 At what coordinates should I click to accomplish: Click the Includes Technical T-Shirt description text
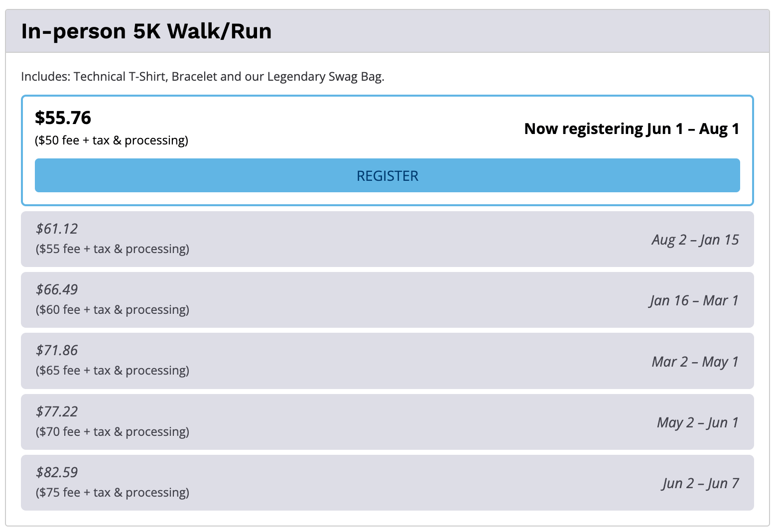pos(203,77)
